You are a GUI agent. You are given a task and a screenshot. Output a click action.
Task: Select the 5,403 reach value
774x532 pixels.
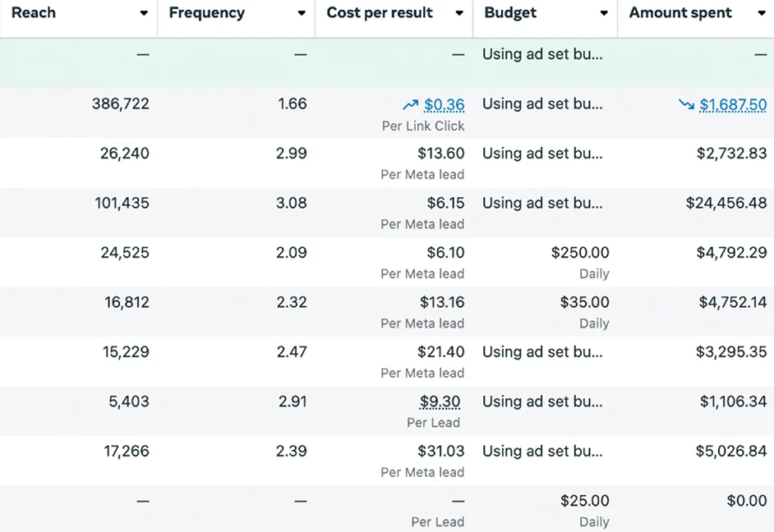click(129, 401)
